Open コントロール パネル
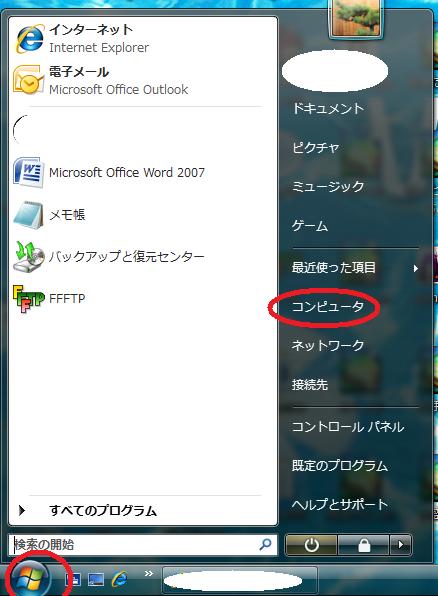 tap(348, 426)
